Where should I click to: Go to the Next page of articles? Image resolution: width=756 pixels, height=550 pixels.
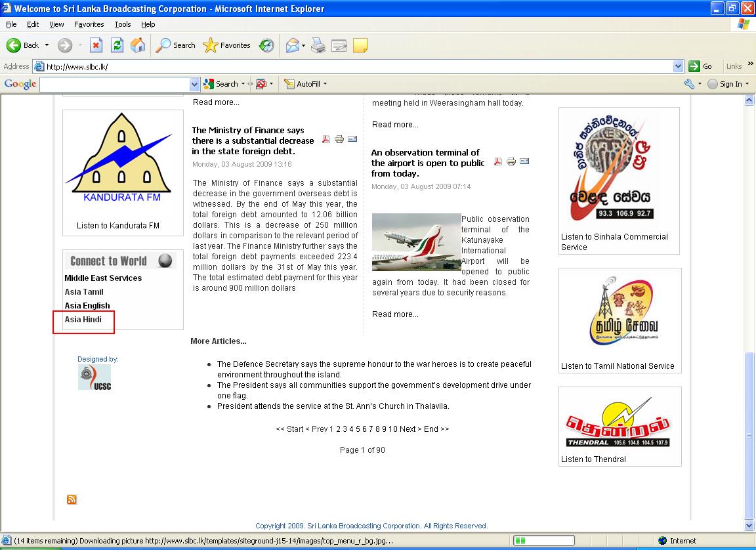coord(410,429)
